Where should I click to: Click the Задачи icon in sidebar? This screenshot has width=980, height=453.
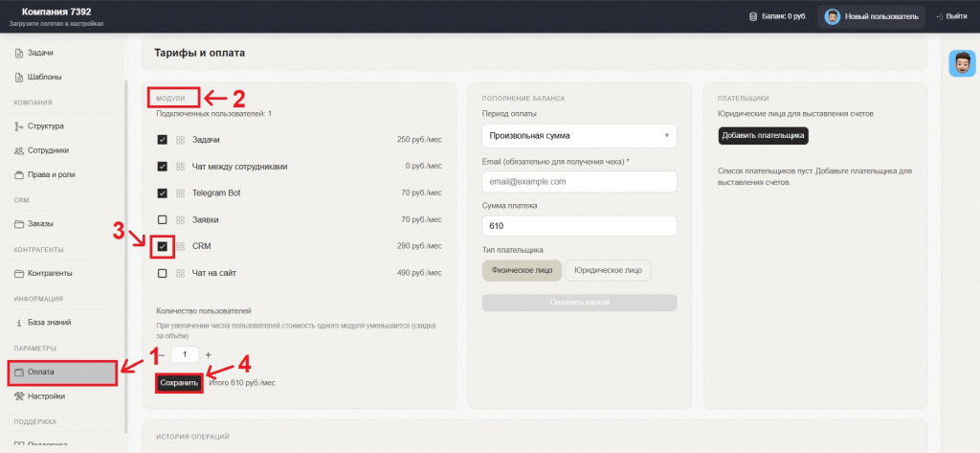[19, 53]
